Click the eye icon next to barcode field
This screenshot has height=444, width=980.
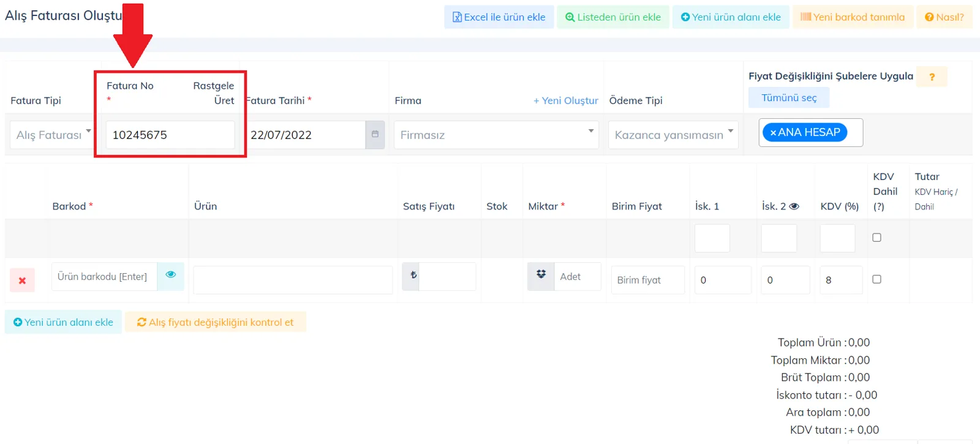pyautogui.click(x=171, y=275)
